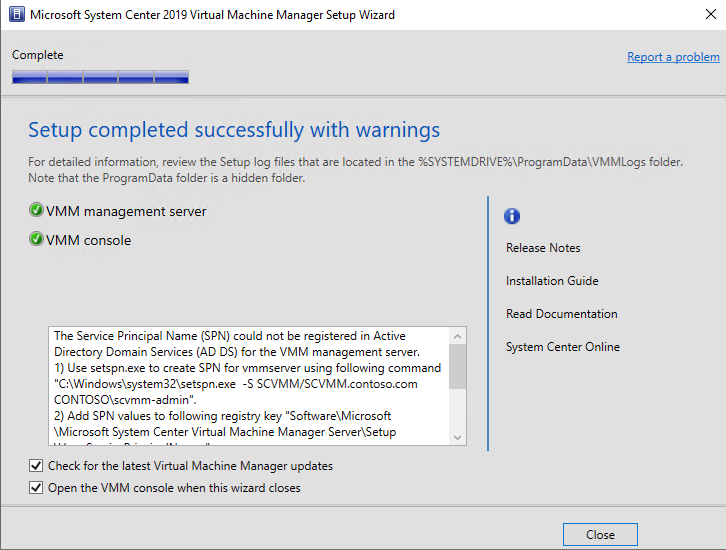Click the Complete status label
Viewport: 726px width, 550px height.
point(38,55)
